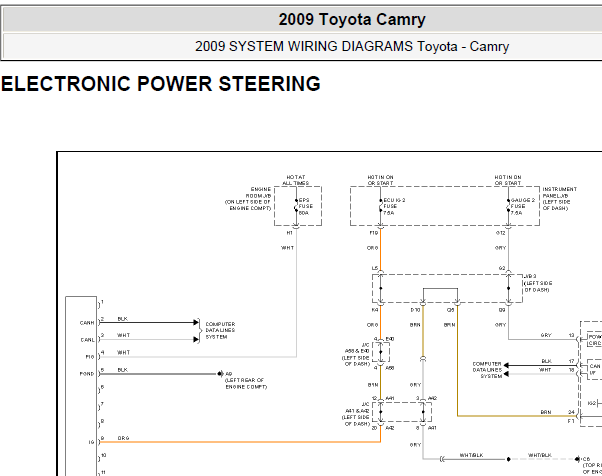Click the 'HOT AT ALL TIMES' label
The height and width of the screenshot is (476, 602).
click(296, 180)
